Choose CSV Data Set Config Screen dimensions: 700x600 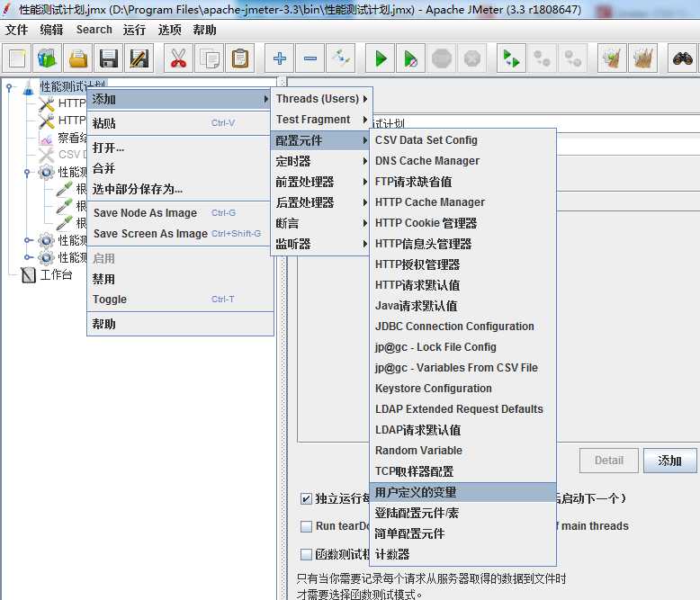463,140
